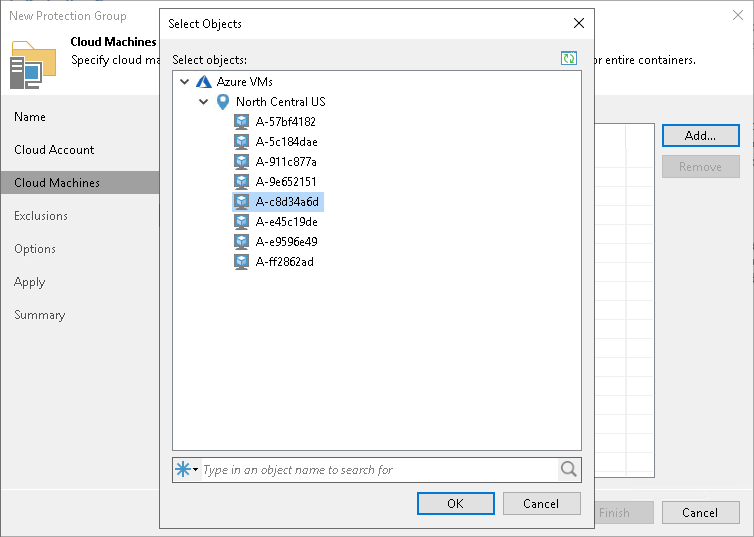Open the Options wizard step
The height and width of the screenshot is (537, 754).
35,249
